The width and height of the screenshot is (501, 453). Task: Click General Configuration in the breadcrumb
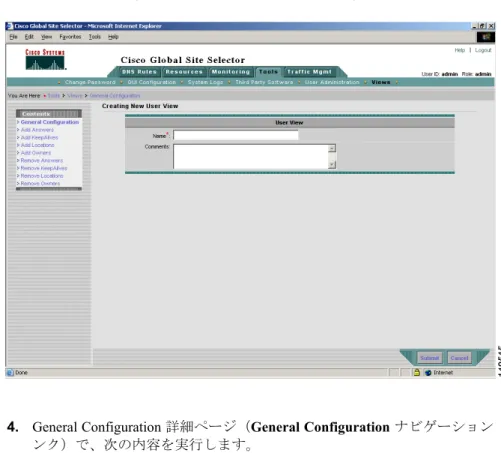tap(115, 96)
